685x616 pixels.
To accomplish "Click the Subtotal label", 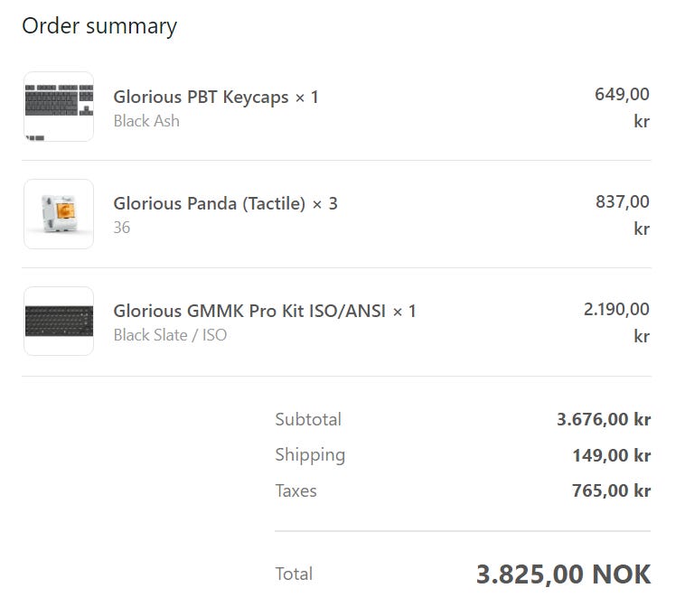I will tap(308, 419).
